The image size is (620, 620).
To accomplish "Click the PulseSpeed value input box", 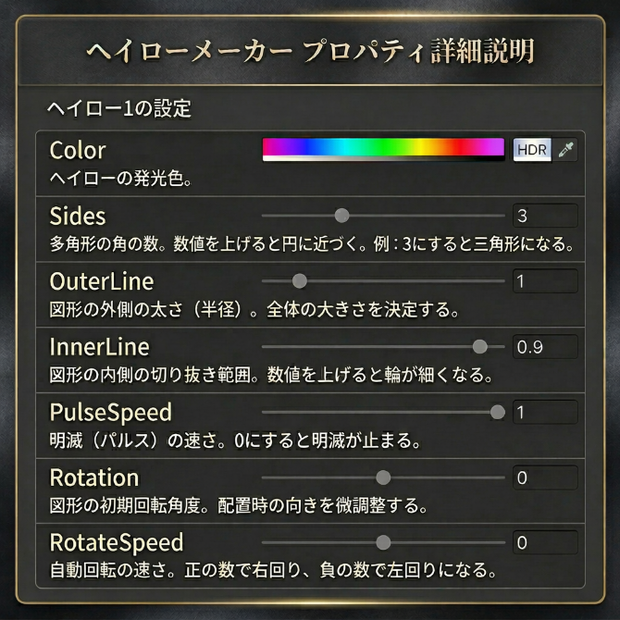I will tap(545, 412).
